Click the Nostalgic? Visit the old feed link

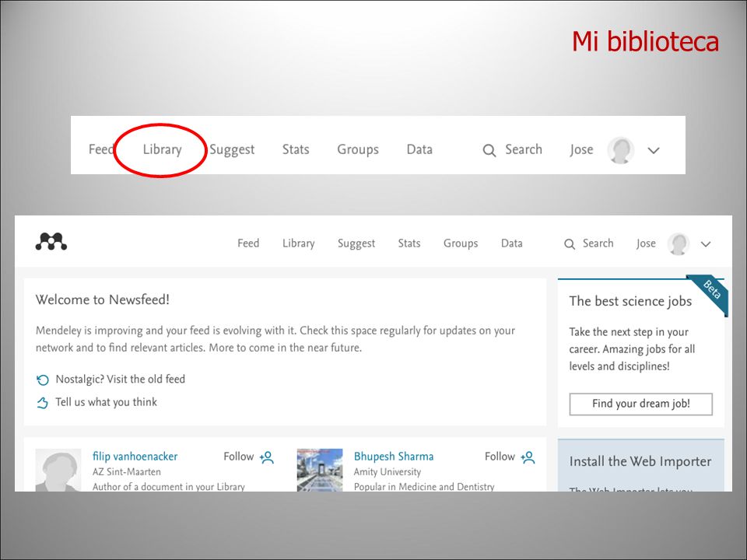pos(120,379)
